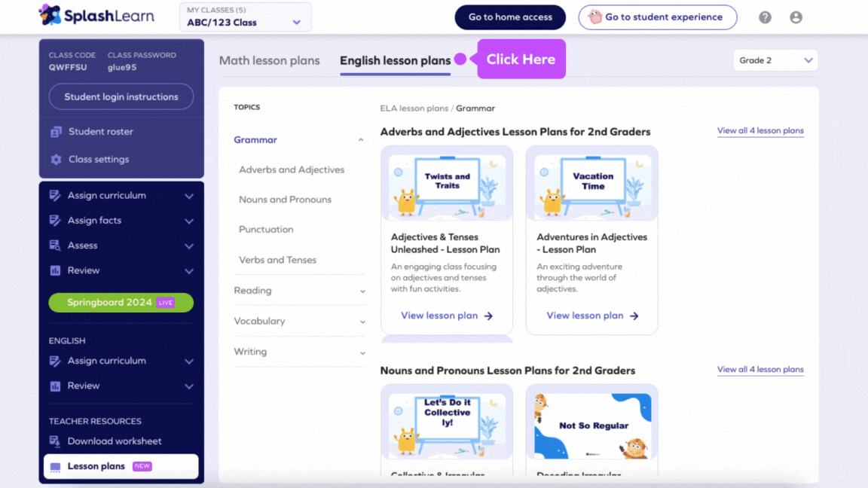The image size is (868, 488).
Task: Click the Download worksheet icon
Action: (55, 441)
